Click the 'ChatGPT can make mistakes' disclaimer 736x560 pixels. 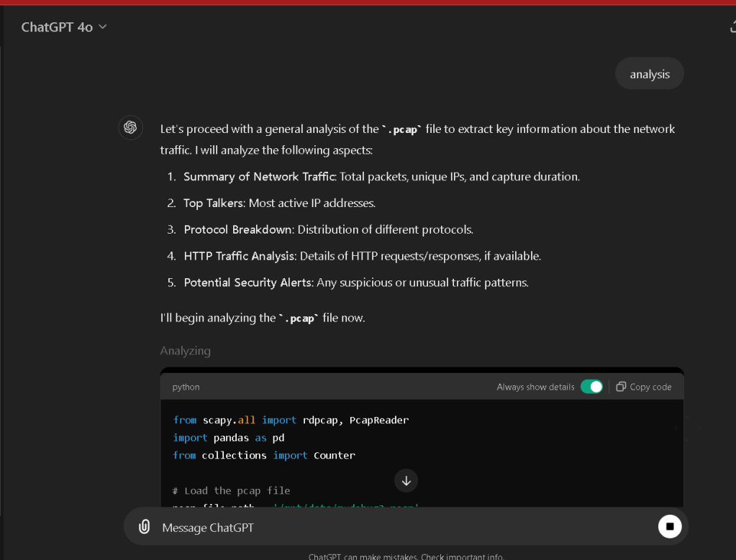[x=406, y=556]
